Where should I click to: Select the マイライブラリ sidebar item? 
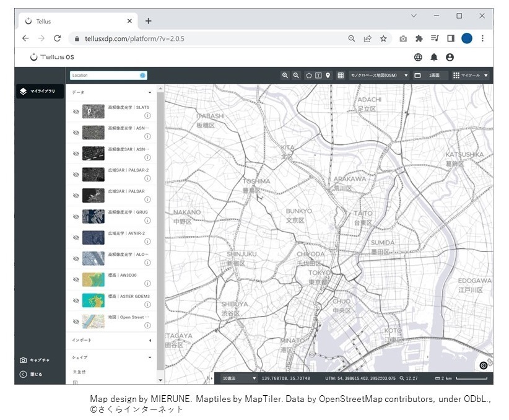[x=40, y=91]
